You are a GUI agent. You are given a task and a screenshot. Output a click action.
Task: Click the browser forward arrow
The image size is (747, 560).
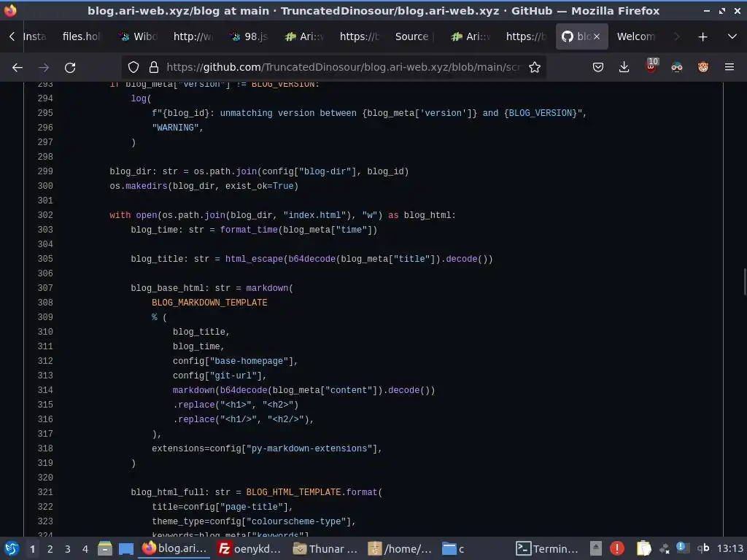click(x=43, y=68)
